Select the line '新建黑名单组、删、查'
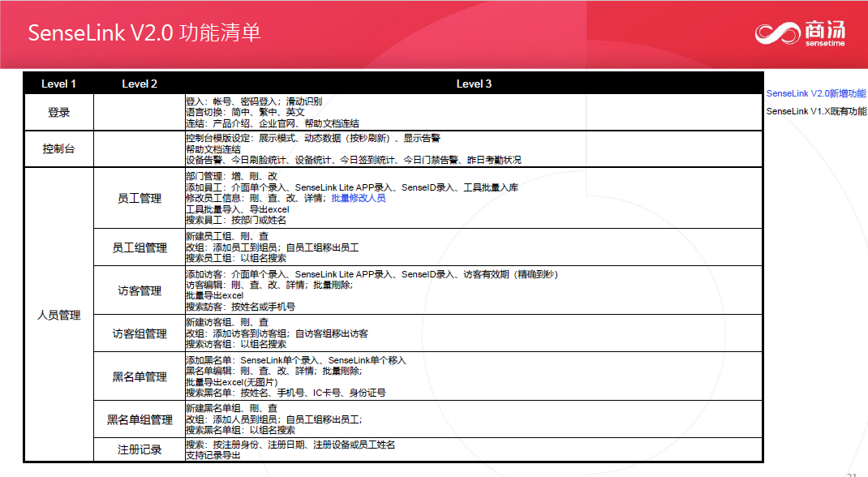The height and width of the screenshot is (477, 868). 231,408
